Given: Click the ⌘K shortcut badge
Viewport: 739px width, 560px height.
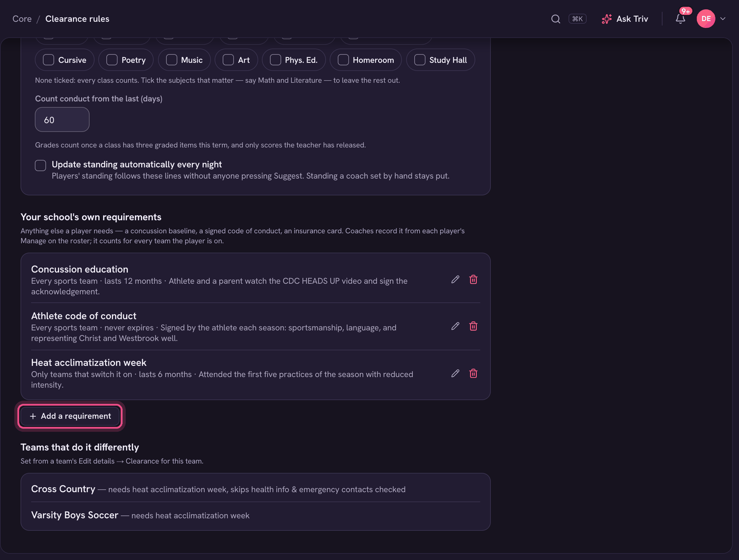Looking at the screenshot, I should (577, 19).
